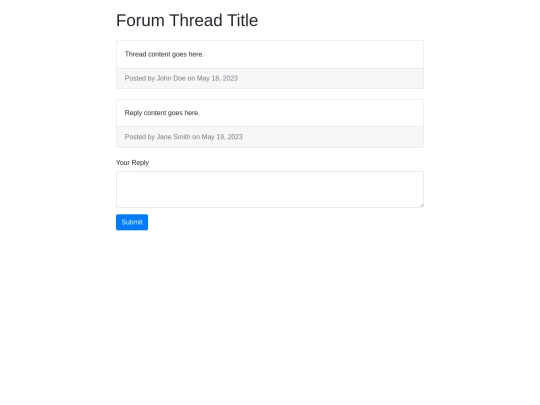Click the word 'Reply' in the second post body
The width and height of the screenshot is (540, 405).
133,113
